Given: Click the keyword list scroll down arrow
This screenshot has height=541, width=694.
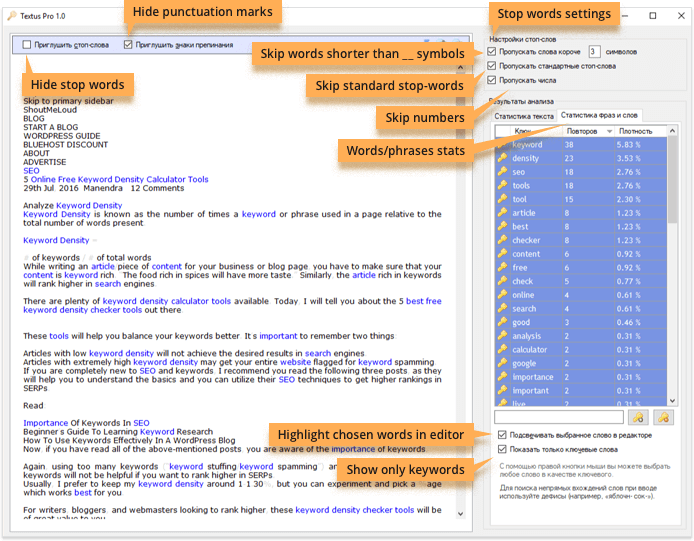Looking at the screenshot, I should (x=672, y=401).
